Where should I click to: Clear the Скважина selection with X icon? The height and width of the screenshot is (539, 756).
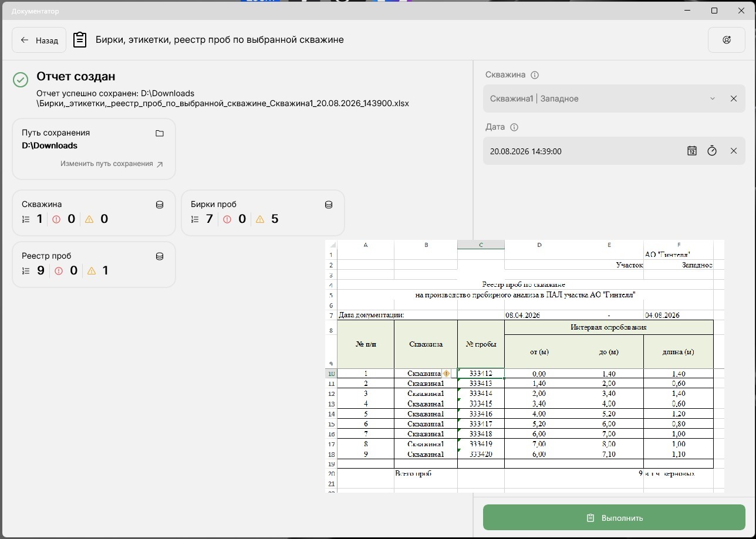click(x=734, y=99)
